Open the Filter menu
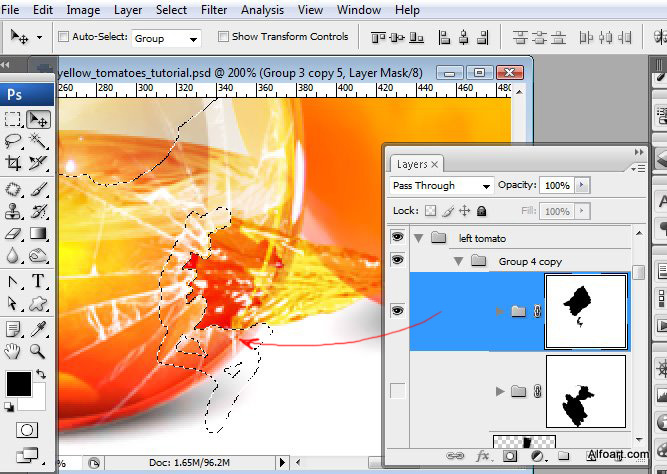 tap(213, 10)
